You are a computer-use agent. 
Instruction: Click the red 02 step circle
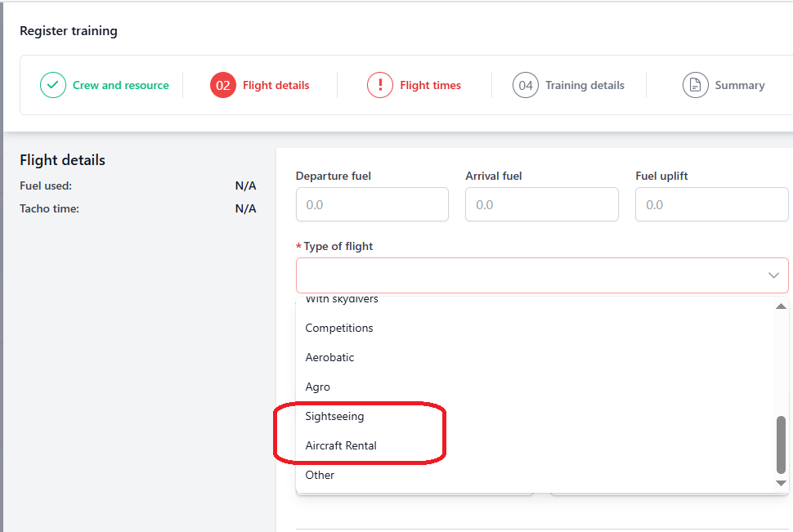coord(223,85)
